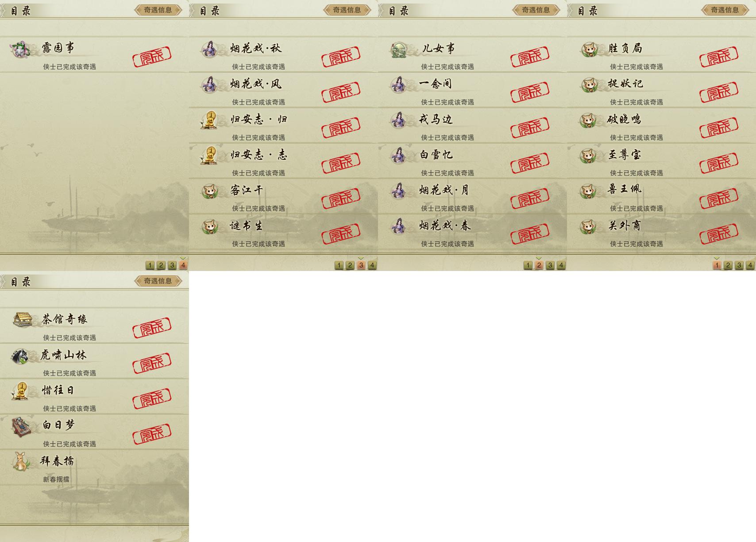Go to page 1 in 露园事 panel
This screenshot has height=542, width=756.
point(150,265)
